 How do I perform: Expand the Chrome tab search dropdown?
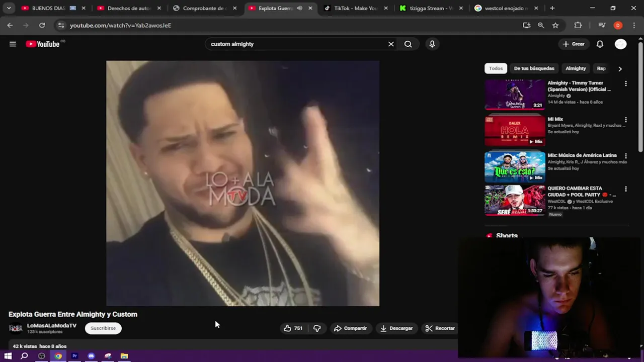[9, 8]
